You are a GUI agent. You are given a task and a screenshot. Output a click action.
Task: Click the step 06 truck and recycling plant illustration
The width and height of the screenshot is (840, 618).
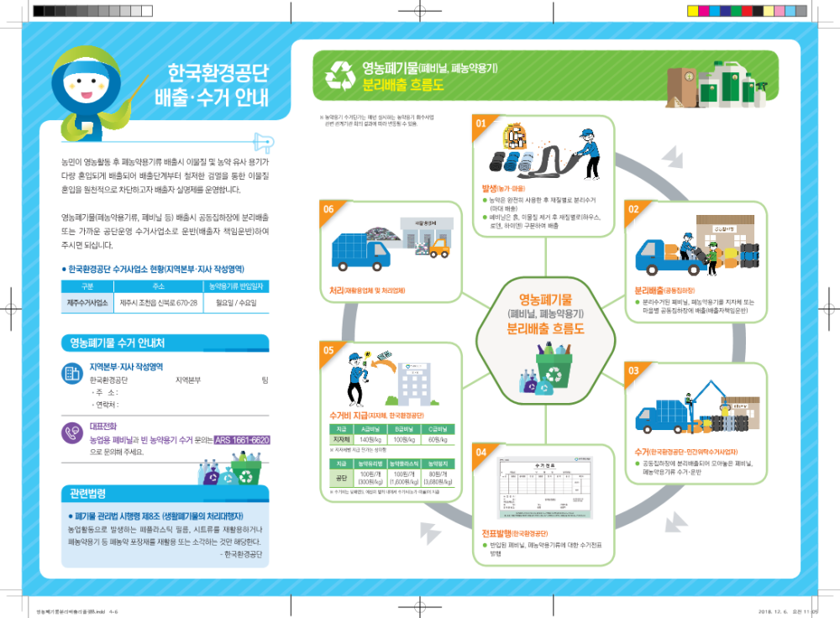point(392,244)
